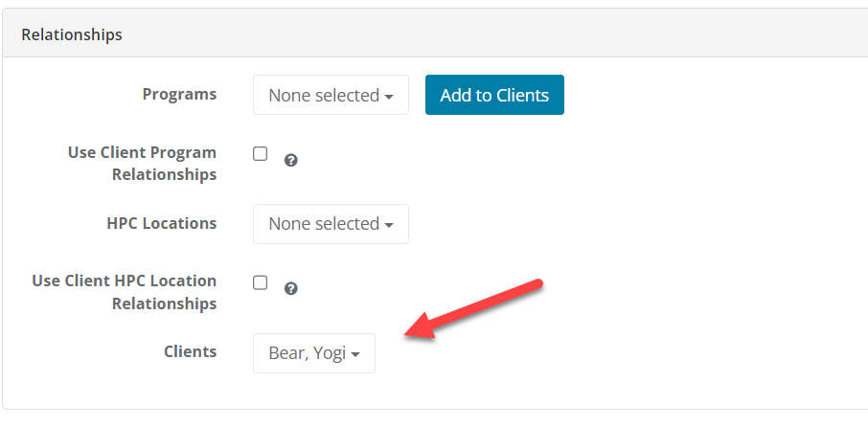Image resolution: width=868 pixels, height=427 pixels.
Task: Click the None selected text for HPC Locations
Action: click(324, 223)
